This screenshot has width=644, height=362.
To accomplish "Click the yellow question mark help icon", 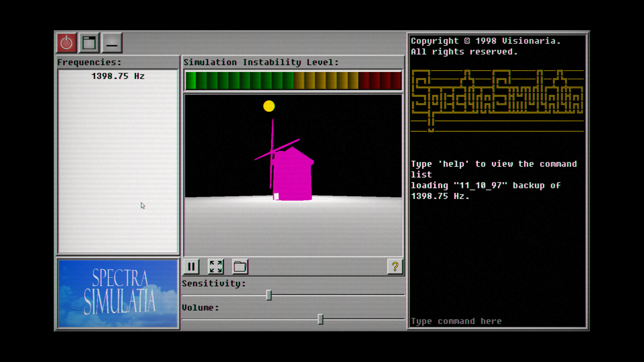I will pos(395,267).
